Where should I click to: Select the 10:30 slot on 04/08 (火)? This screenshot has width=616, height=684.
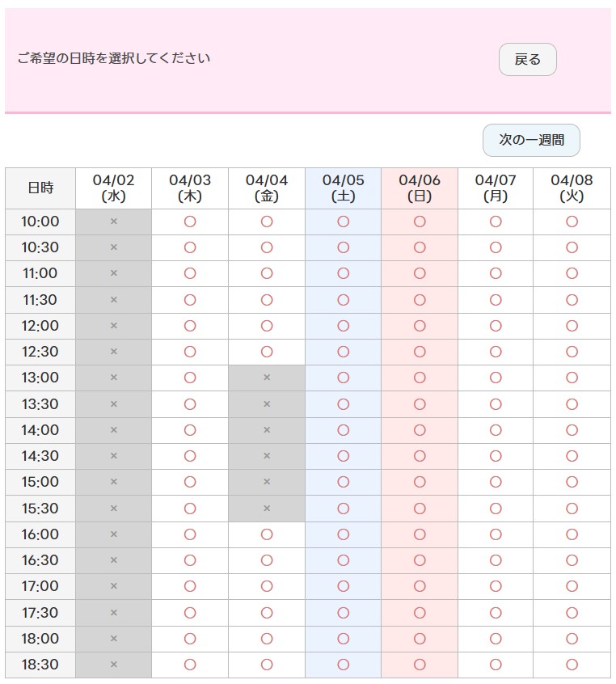pyautogui.click(x=572, y=247)
